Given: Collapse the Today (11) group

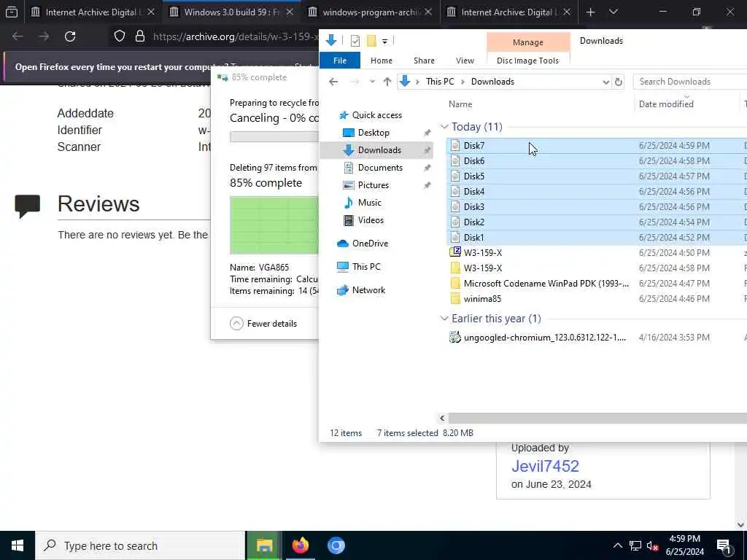Looking at the screenshot, I should tap(444, 127).
